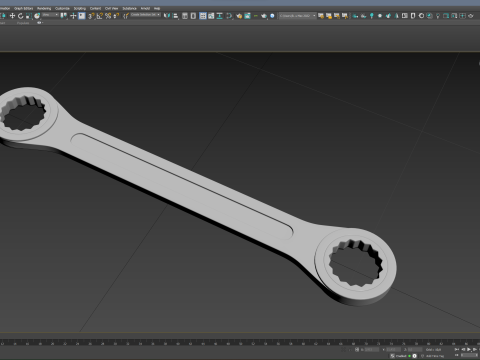Toggle Spinner Snap
Image resolution: width=480 pixels, height=360 pixels.
116,16
